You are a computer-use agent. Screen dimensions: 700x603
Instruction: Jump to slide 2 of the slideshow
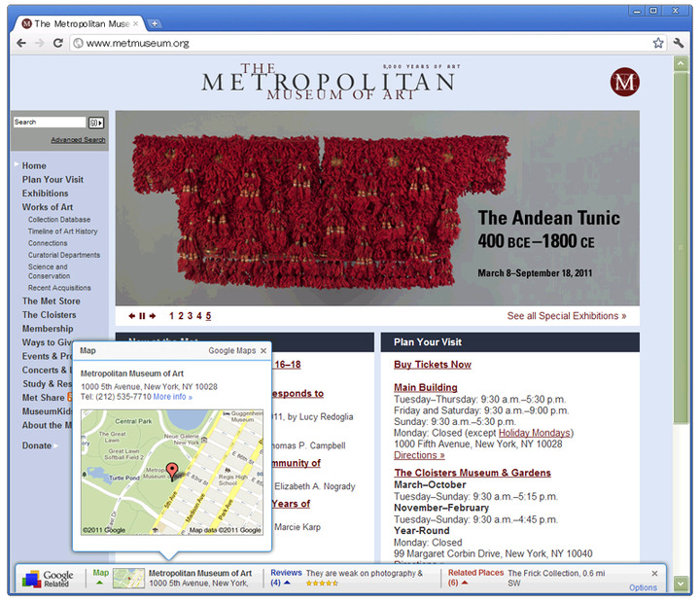click(181, 316)
